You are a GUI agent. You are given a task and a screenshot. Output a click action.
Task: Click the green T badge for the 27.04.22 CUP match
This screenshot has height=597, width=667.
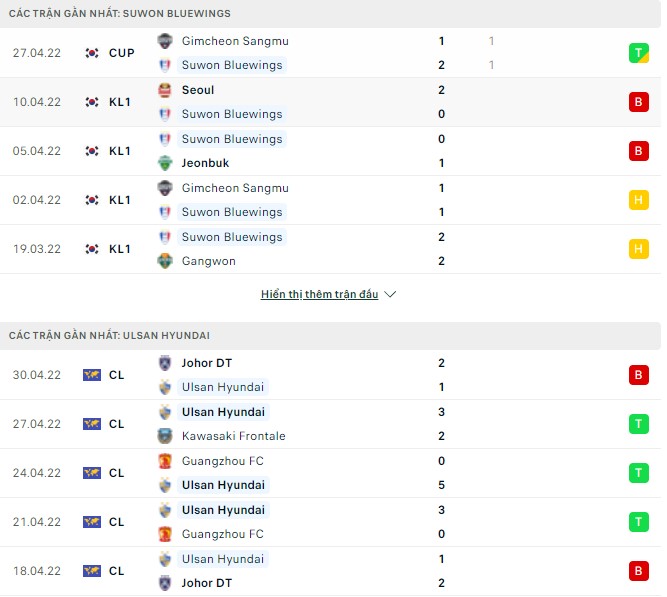tap(638, 53)
